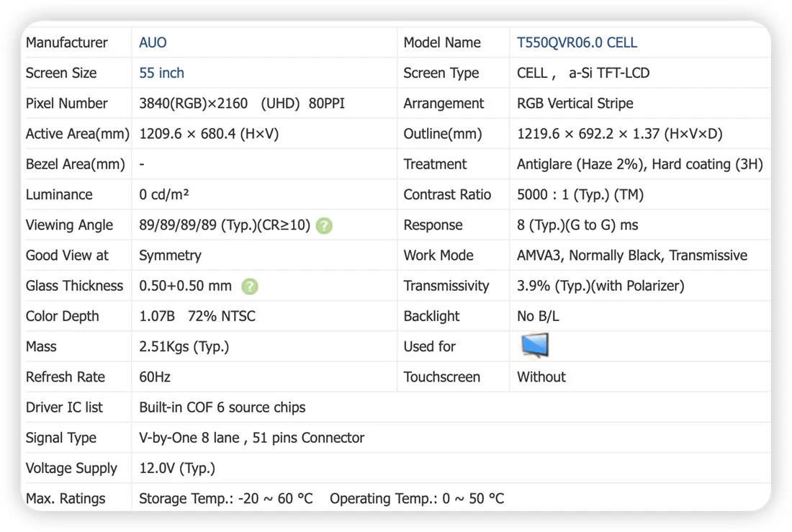The width and height of the screenshot is (792, 532).
Task: Select the '0 cd/m²' luminance value
Action: pyautogui.click(x=163, y=194)
